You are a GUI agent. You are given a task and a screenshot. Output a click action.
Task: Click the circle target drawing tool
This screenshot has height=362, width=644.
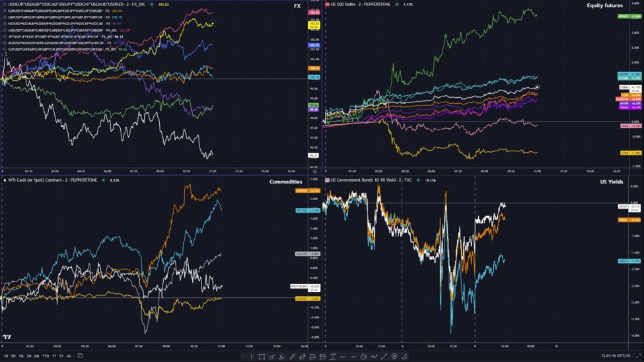tap(363, 357)
